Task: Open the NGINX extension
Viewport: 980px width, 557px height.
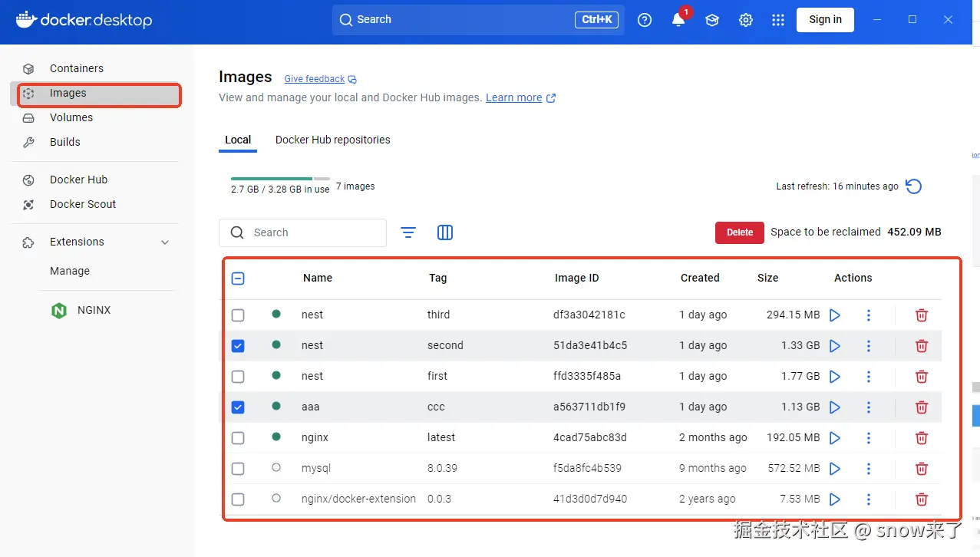Action: pos(82,311)
